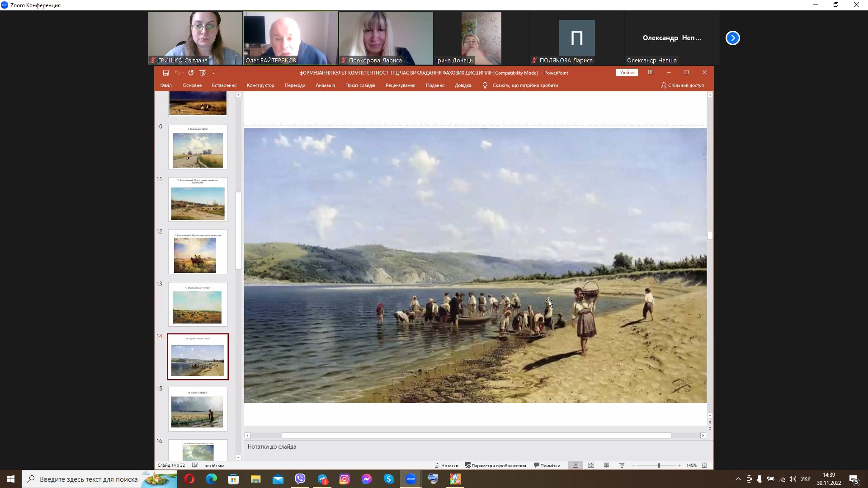Image resolution: width=868 pixels, height=488 pixels.
Task: Toggle the Нотатки notes pane
Action: [447, 465]
